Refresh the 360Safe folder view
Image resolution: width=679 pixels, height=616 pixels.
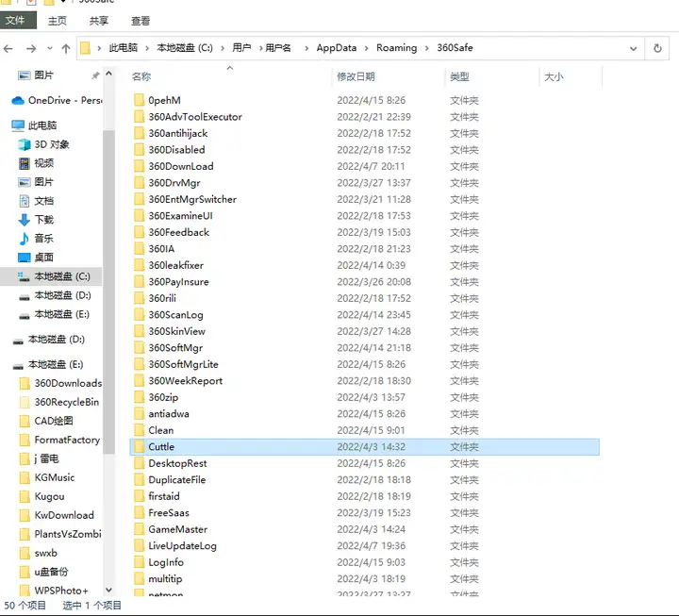click(x=657, y=48)
